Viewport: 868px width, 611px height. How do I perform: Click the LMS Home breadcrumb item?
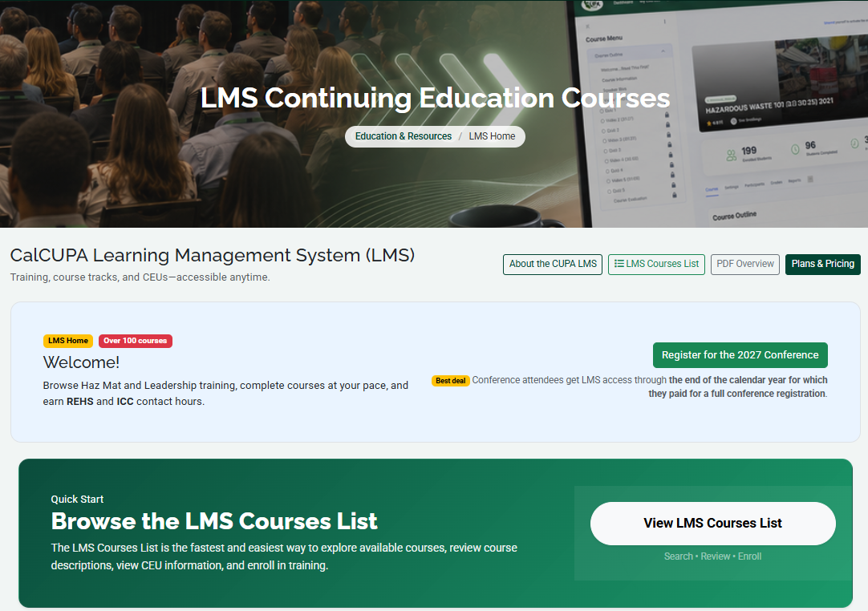[x=492, y=136]
